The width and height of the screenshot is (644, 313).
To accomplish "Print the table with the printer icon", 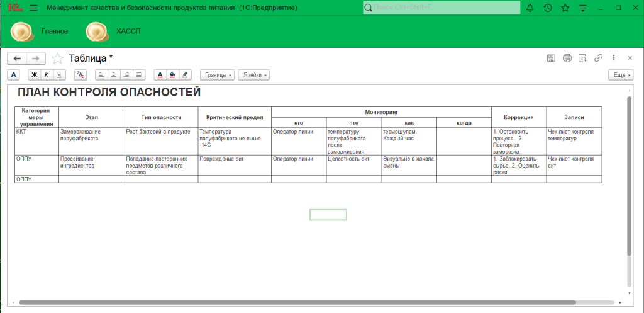I will 567,58.
